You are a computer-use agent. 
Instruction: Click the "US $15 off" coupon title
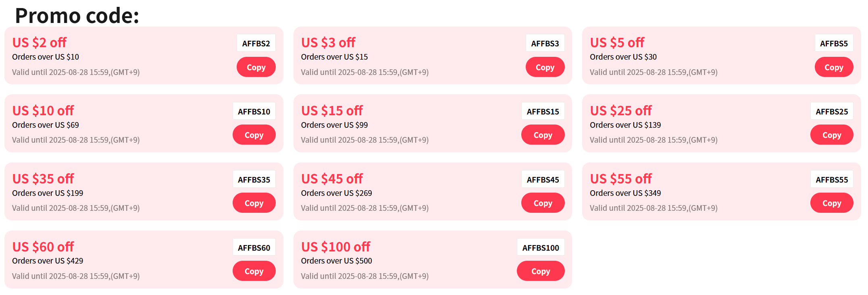click(332, 110)
